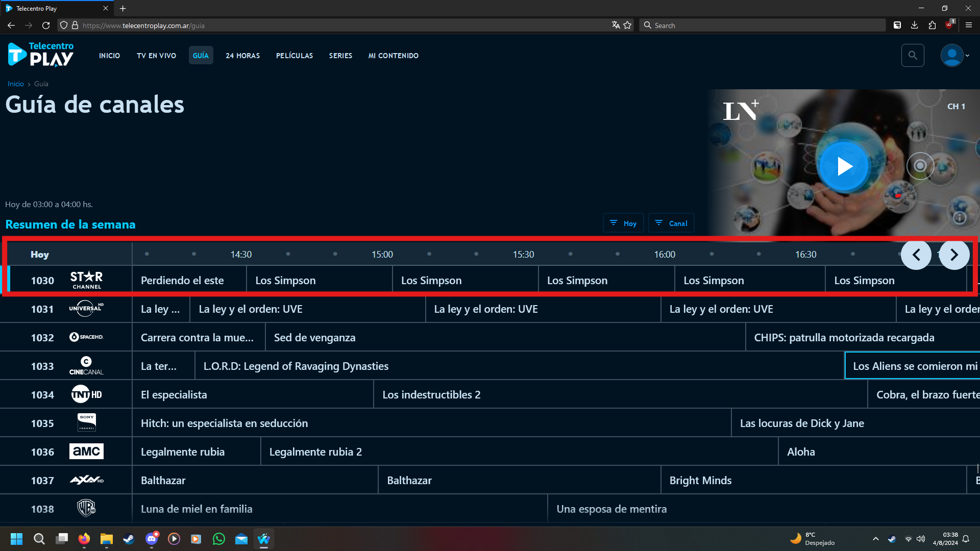Click the search magnifier icon in header
Image resolution: width=980 pixels, height=551 pixels.
(x=913, y=56)
